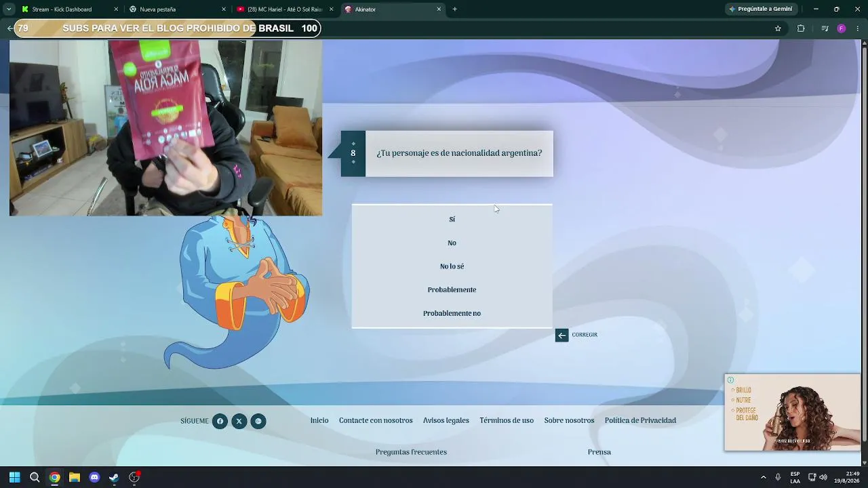This screenshot has width=868, height=488.
Task: Switch to 'Stream - Kick Dashboard' tab
Action: tap(70, 9)
